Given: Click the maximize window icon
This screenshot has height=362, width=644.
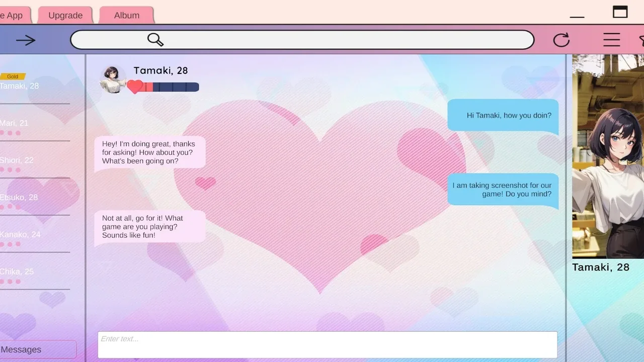Looking at the screenshot, I should click(x=620, y=12).
